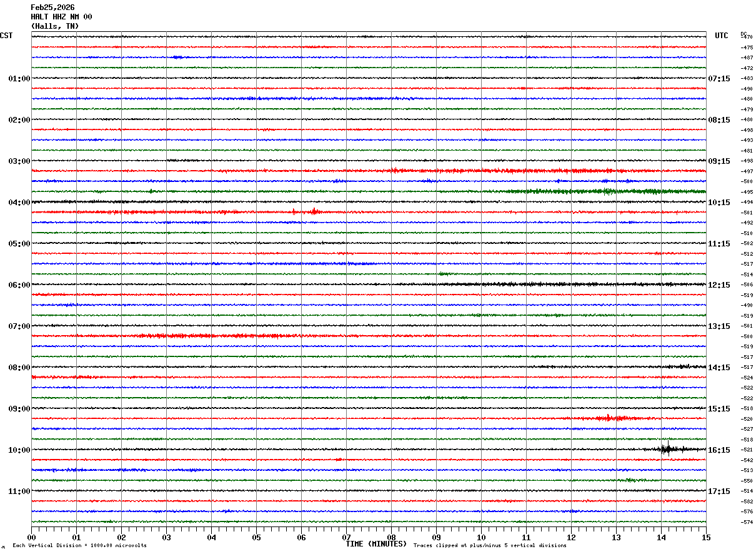756x554 pixels.
Task: Select the 11:00 CST time label
Action: click(19, 491)
